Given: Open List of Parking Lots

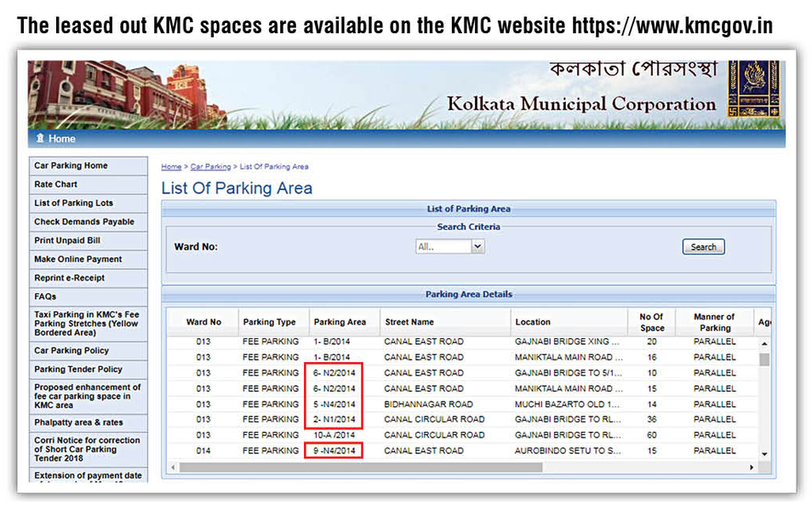Looking at the screenshot, I should (73, 203).
